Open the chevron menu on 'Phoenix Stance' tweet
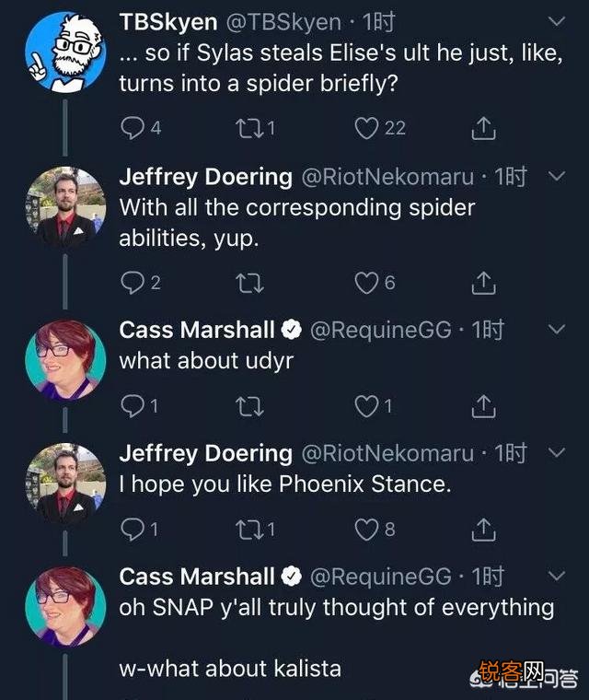The height and width of the screenshot is (700, 589). 557,452
